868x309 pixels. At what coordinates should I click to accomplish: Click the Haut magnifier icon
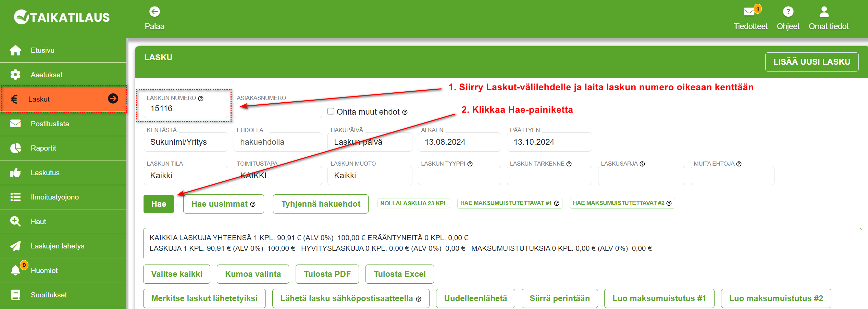[15, 221]
